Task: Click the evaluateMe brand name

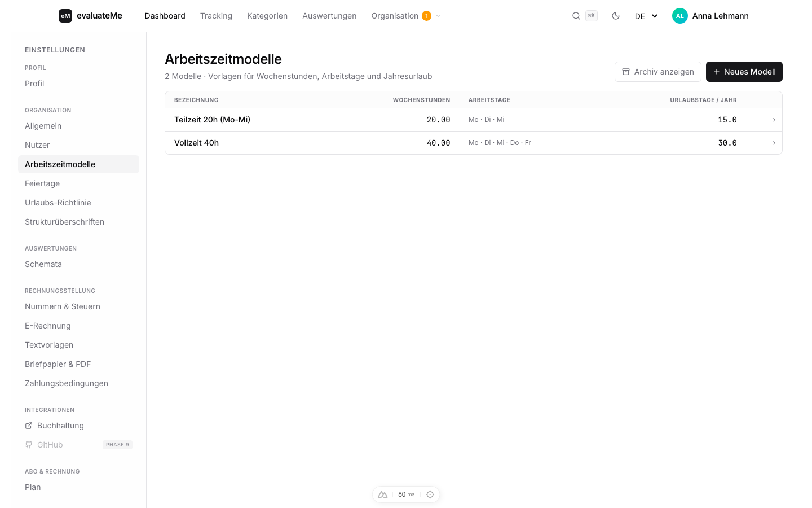Action: (99, 16)
